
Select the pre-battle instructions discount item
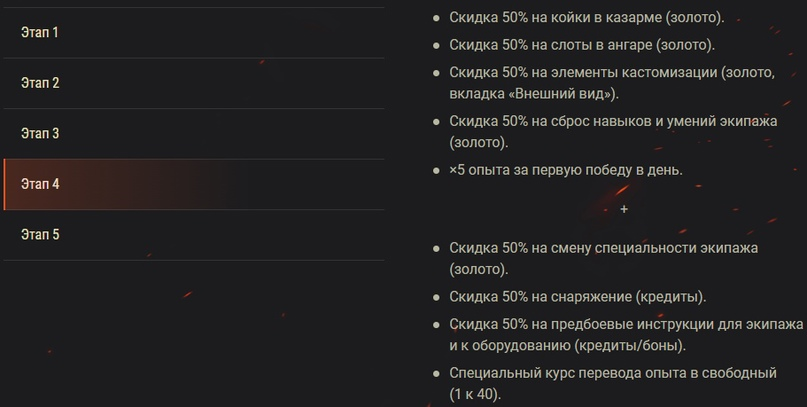(626, 325)
